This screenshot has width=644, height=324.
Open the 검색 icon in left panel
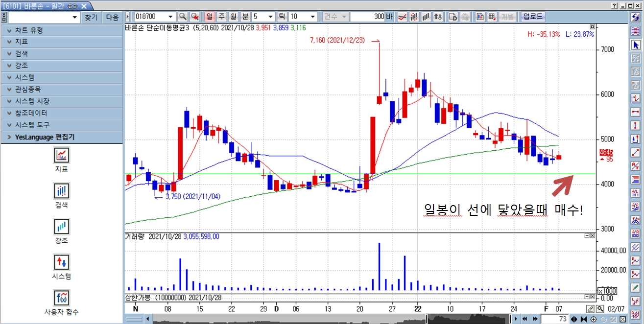(x=62, y=191)
